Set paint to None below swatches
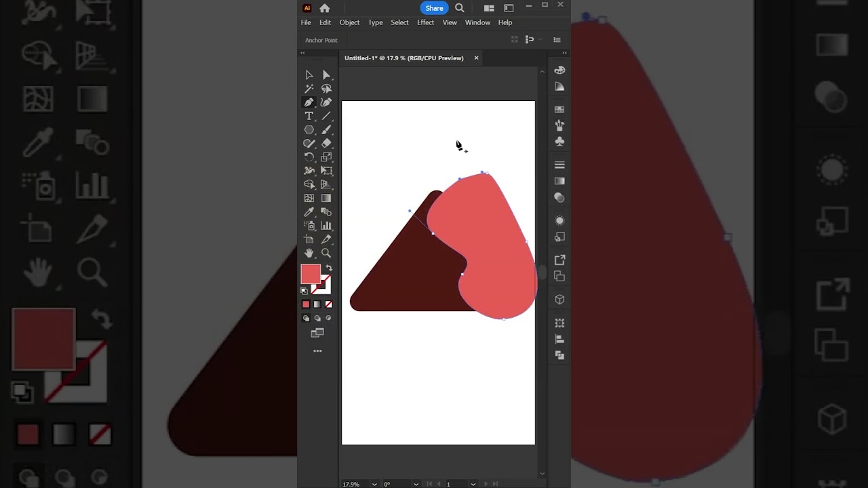 pos(329,304)
